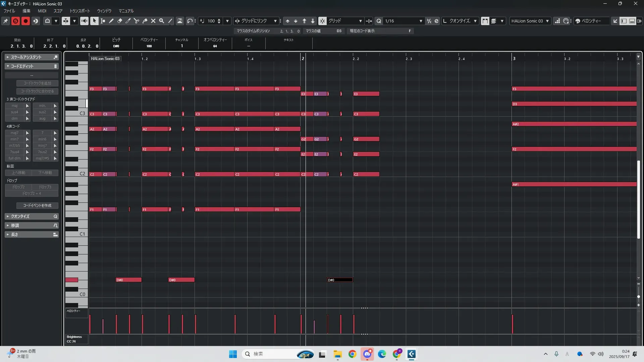
Task: Select the Line tool
Action: point(170,21)
